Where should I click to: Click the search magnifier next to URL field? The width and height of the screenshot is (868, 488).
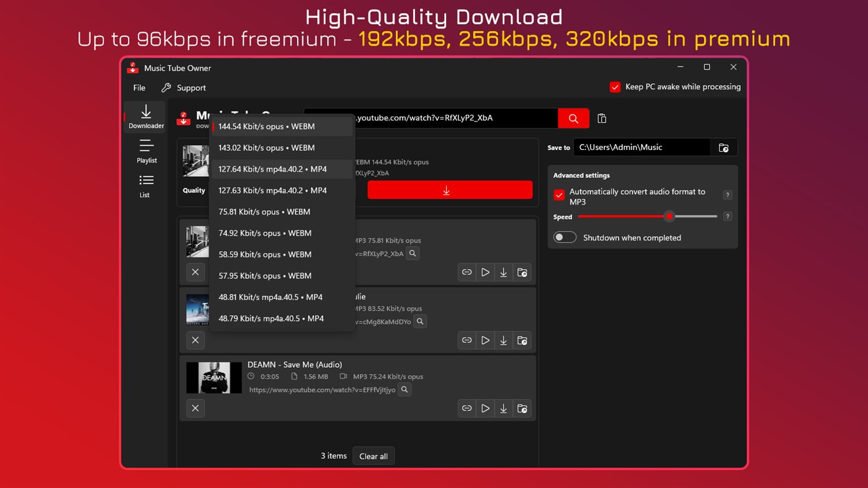[x=572, y=118]
